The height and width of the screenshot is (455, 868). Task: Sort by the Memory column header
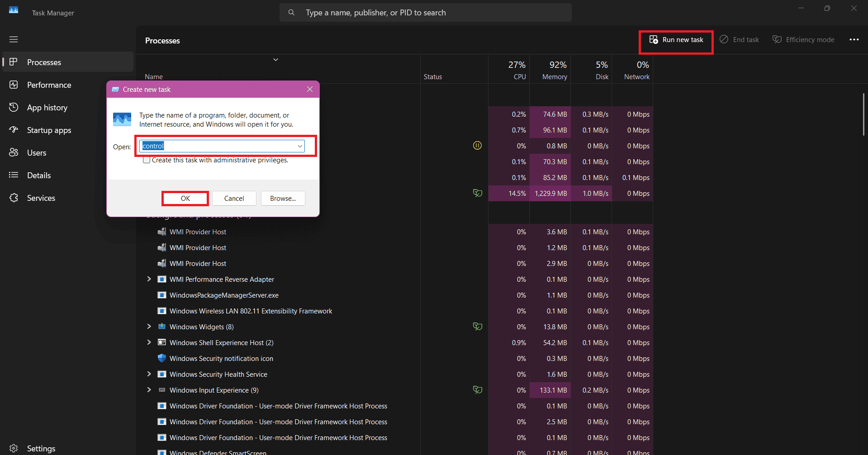[550, 70]
